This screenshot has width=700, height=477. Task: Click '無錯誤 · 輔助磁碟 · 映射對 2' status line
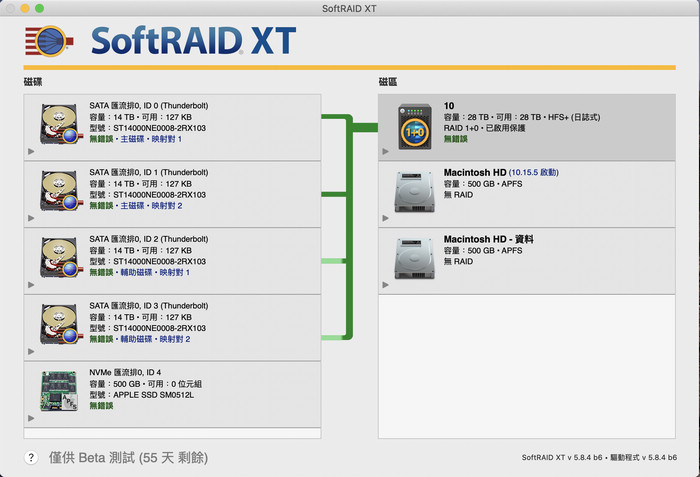[x=140, y=339]
